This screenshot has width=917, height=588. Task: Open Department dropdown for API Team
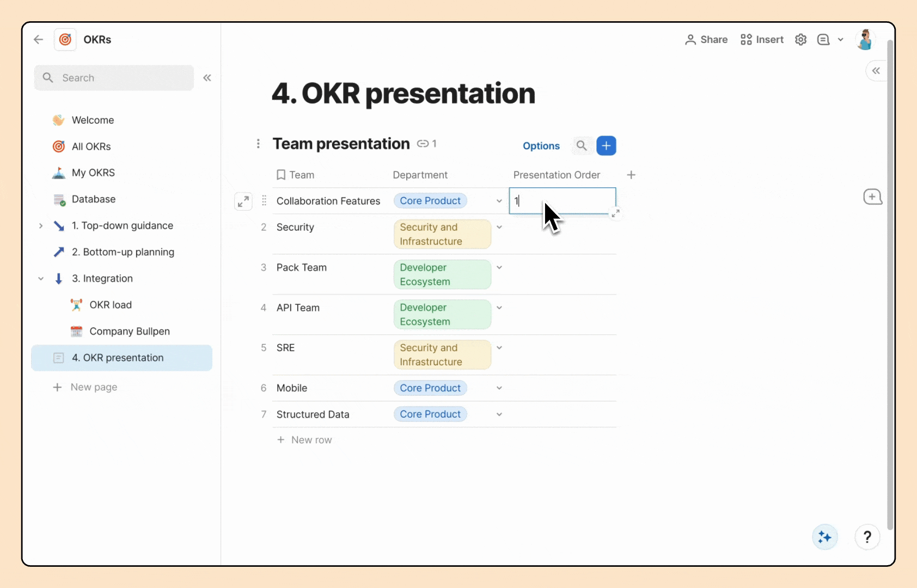[499, 308]
